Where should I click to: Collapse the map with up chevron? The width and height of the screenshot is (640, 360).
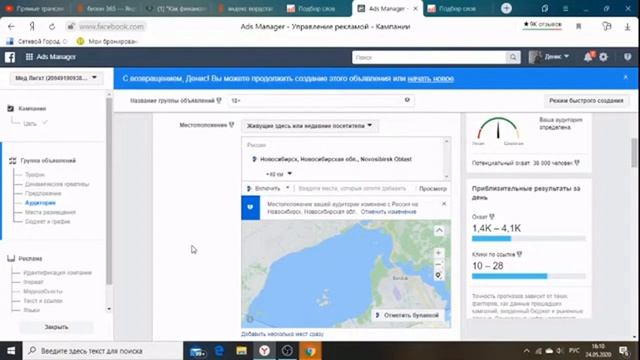[439, 231]
